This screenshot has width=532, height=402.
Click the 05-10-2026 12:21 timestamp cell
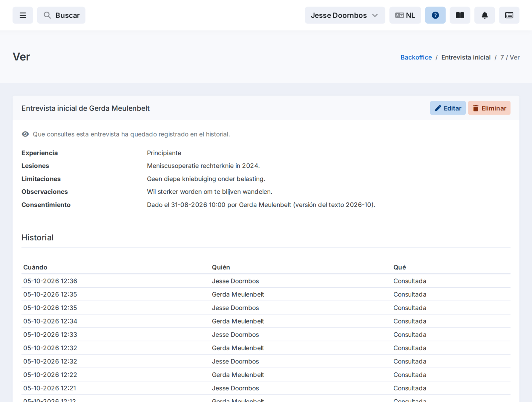[x=50, y=388]
